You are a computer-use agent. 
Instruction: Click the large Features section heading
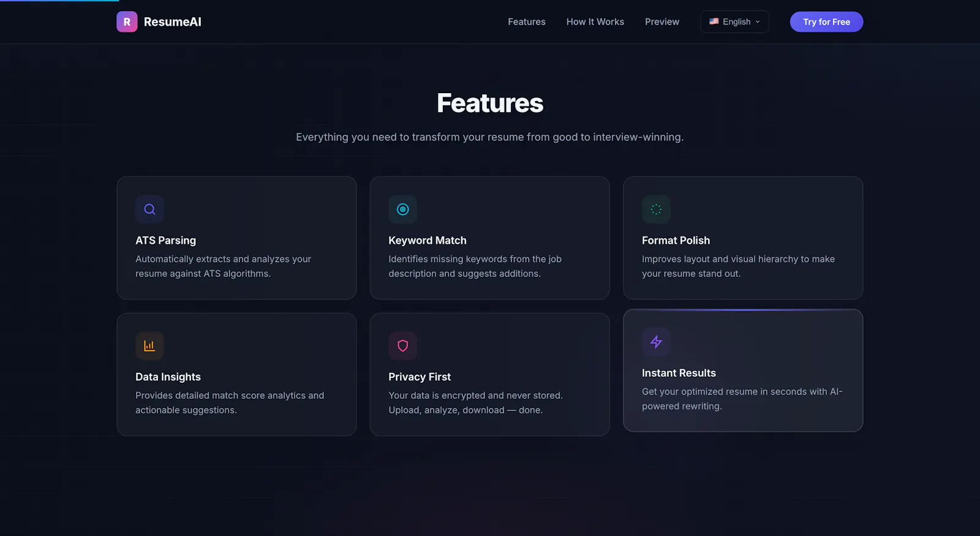point(490,103)
